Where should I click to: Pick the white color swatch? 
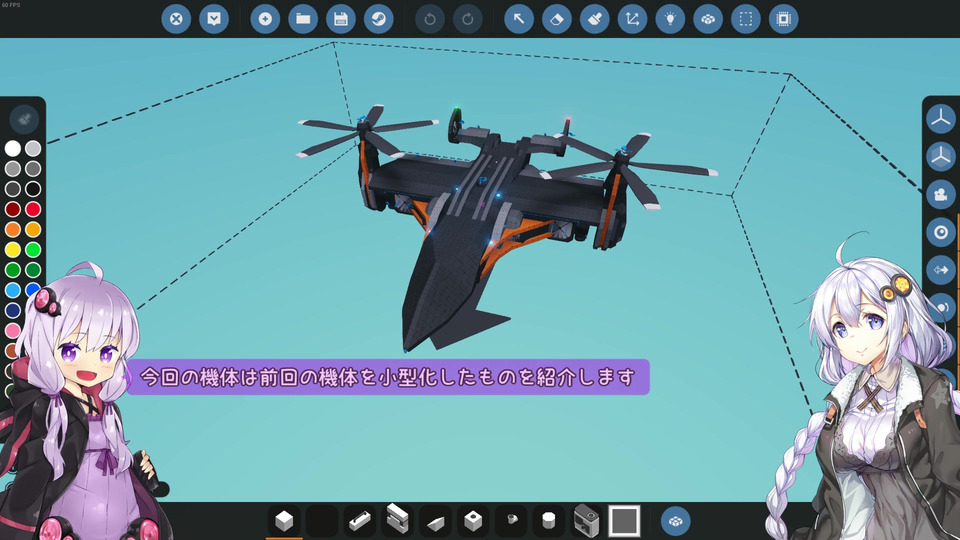pos(13,149)
